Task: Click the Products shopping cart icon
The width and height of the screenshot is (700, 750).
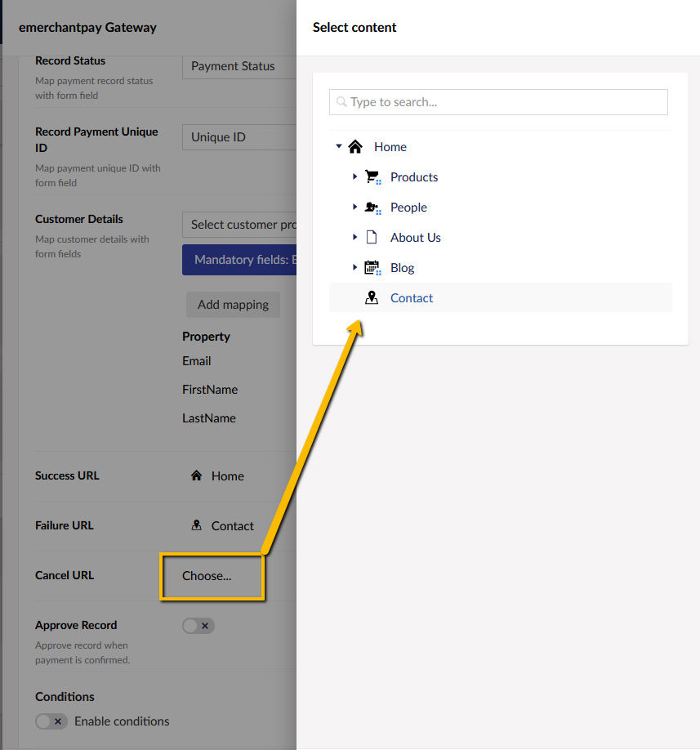Action: click(x=373, y=177)
